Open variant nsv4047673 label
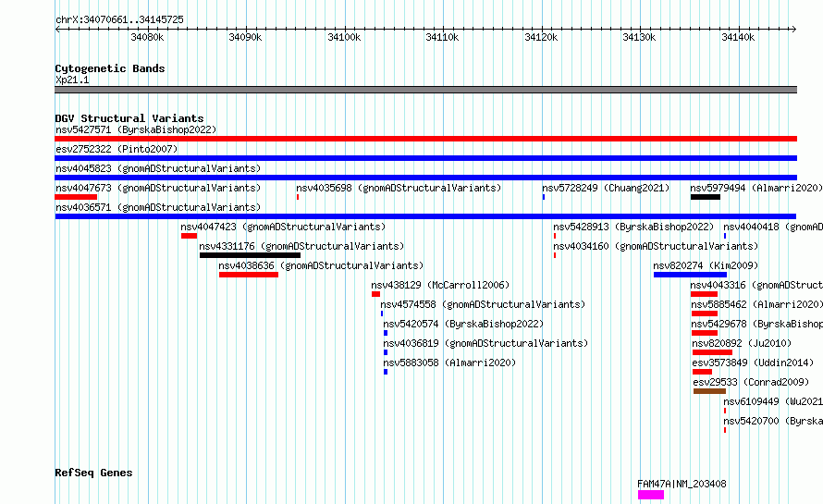 (x=158, y=188)
